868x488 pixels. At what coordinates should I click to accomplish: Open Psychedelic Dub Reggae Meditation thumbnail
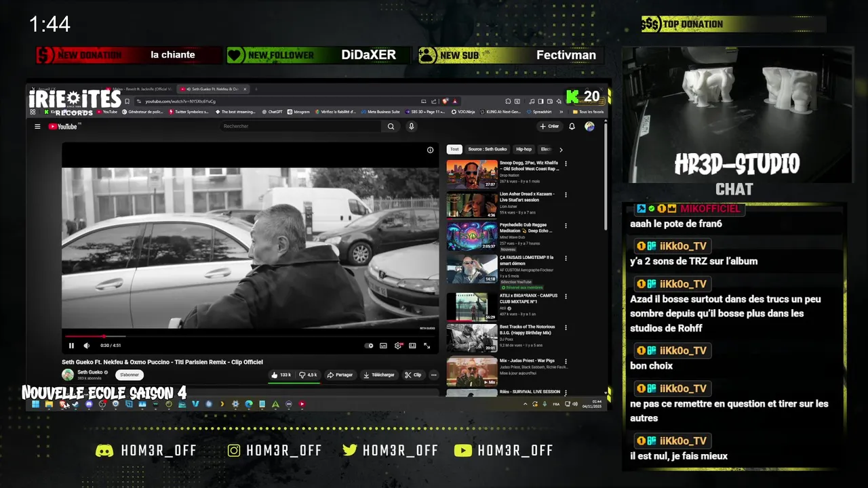(471, 237)
